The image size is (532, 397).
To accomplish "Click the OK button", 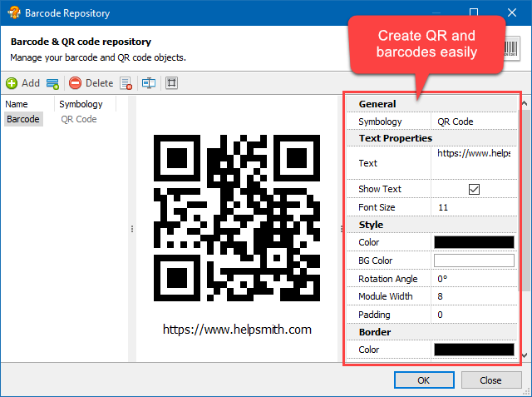I will [424, 380].
